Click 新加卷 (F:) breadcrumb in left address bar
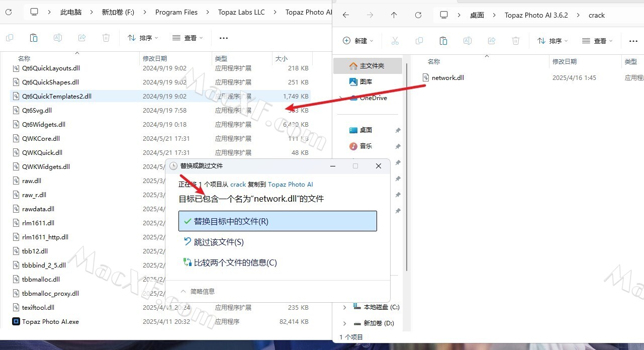 [x=118, y=12]
